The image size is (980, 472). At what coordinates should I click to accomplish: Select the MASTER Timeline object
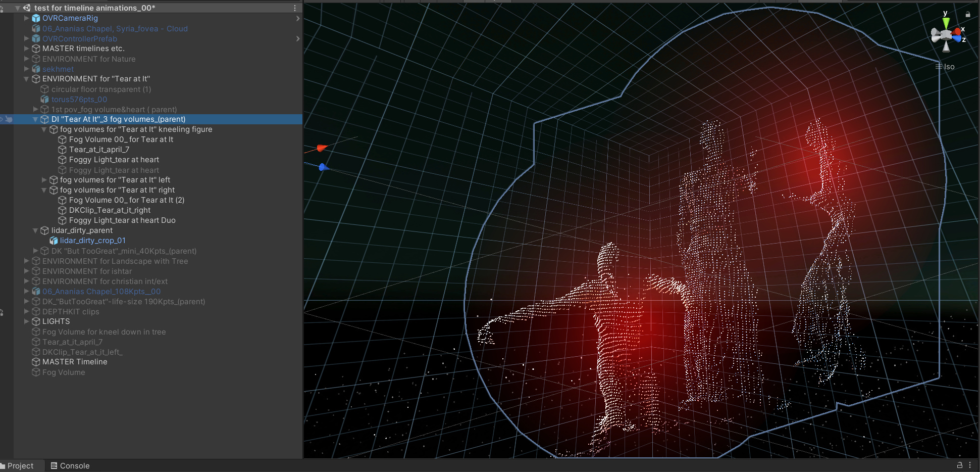75,362
